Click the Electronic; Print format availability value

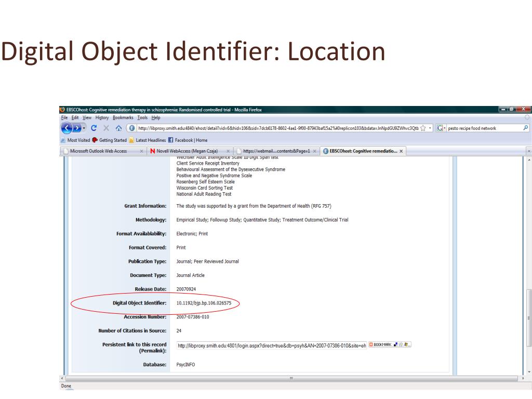[192, 234]
